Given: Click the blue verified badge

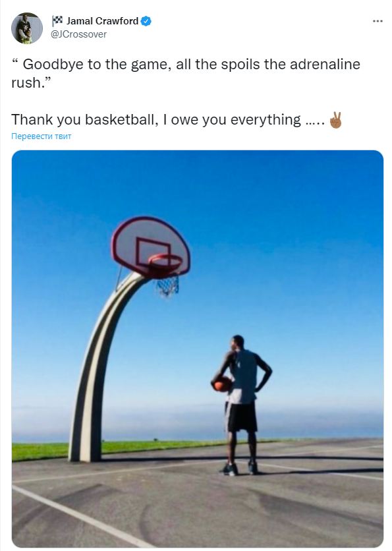Looking at the screenshot, I should point(146,21).
